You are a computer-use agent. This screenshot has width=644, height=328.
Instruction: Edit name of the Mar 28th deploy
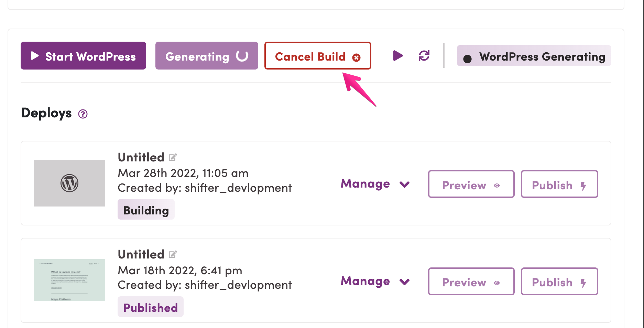click(173, 157)
